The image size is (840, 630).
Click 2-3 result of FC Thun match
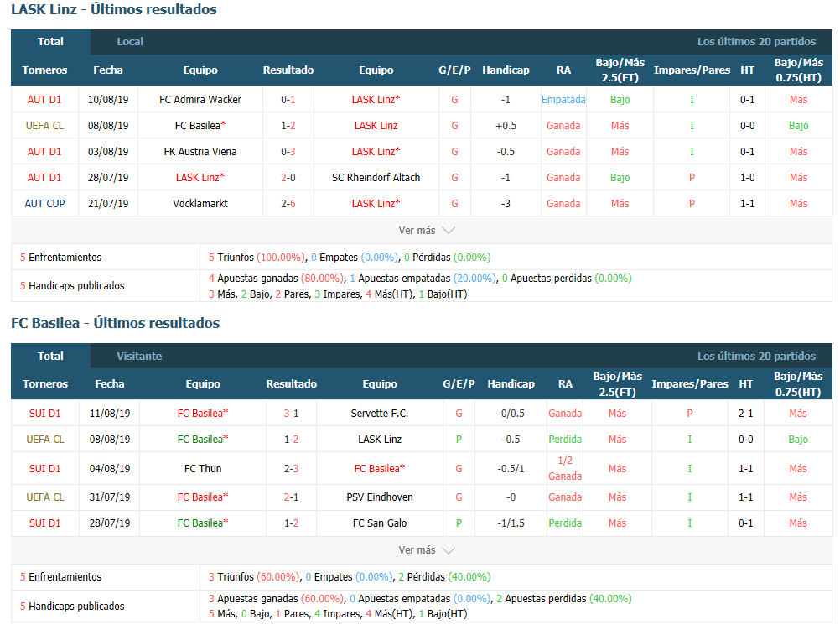(292, 469)
